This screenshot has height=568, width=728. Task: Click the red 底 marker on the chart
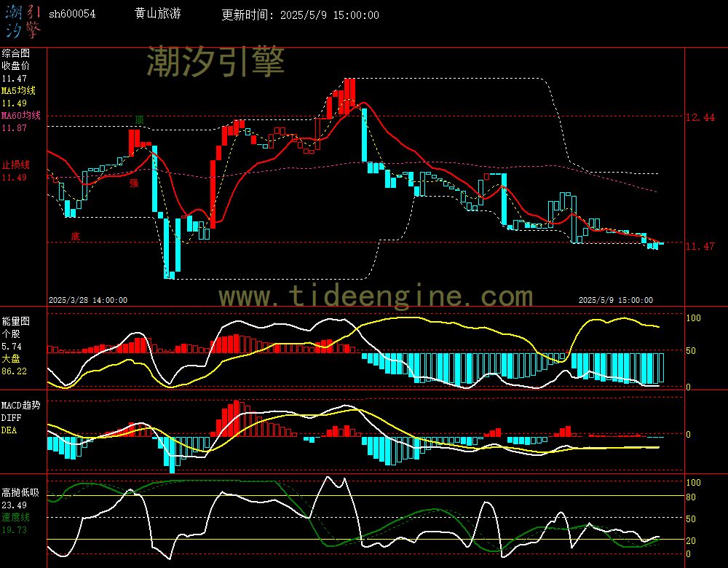pos(75,237)
